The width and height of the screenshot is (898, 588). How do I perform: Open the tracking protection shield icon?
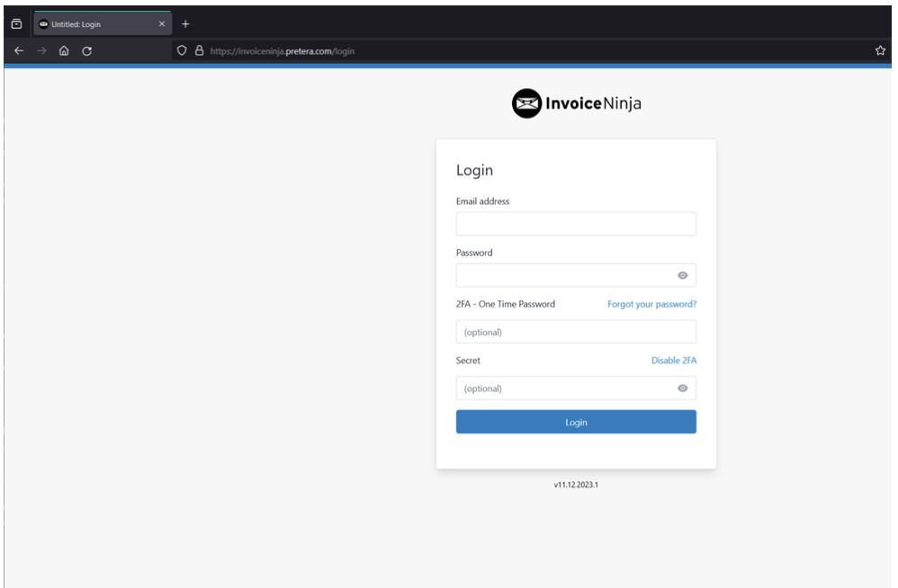pyautogui.click(x=182, y=50)
